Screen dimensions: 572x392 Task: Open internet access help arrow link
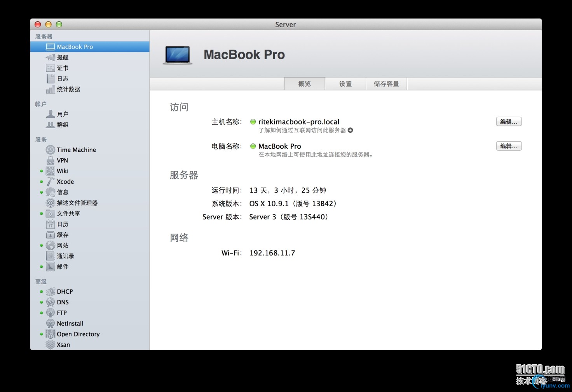click(350, 130)
